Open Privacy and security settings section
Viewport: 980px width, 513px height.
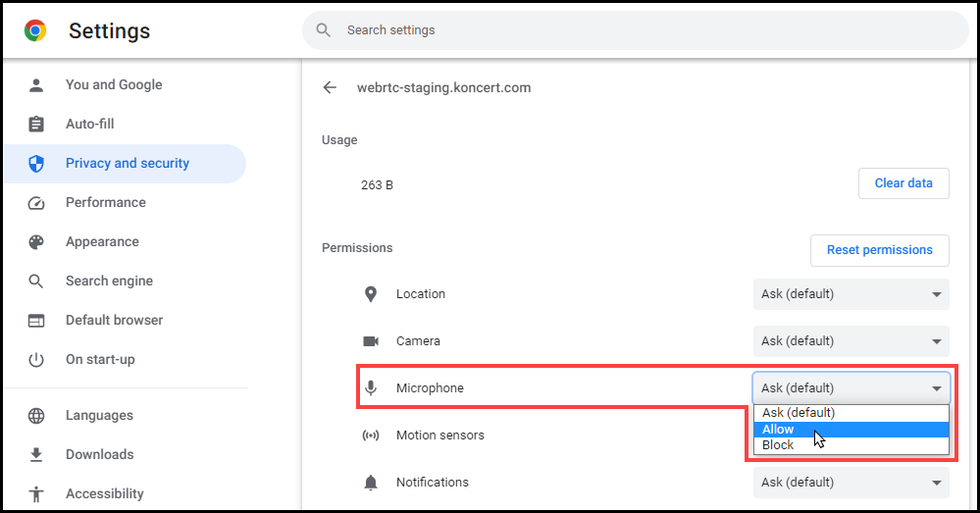pos(125,164)
